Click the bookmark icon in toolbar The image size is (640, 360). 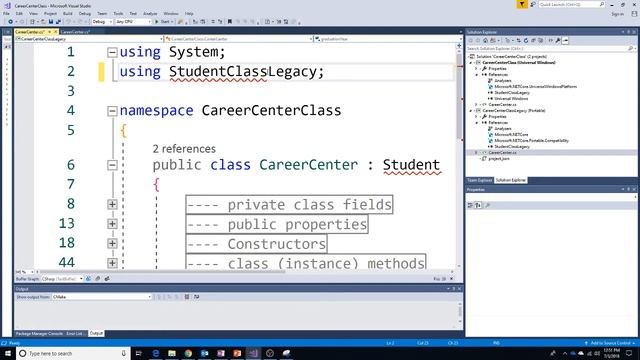click(x=230, y=22)
